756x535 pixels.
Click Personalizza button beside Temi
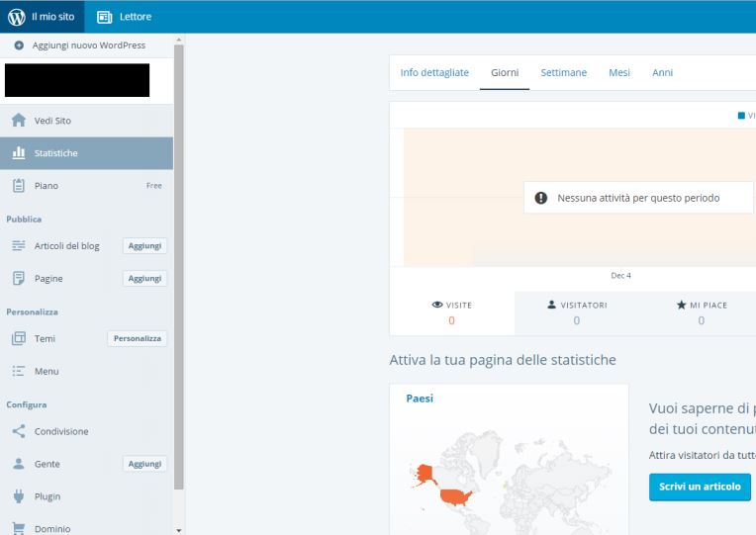coord(137,338)
